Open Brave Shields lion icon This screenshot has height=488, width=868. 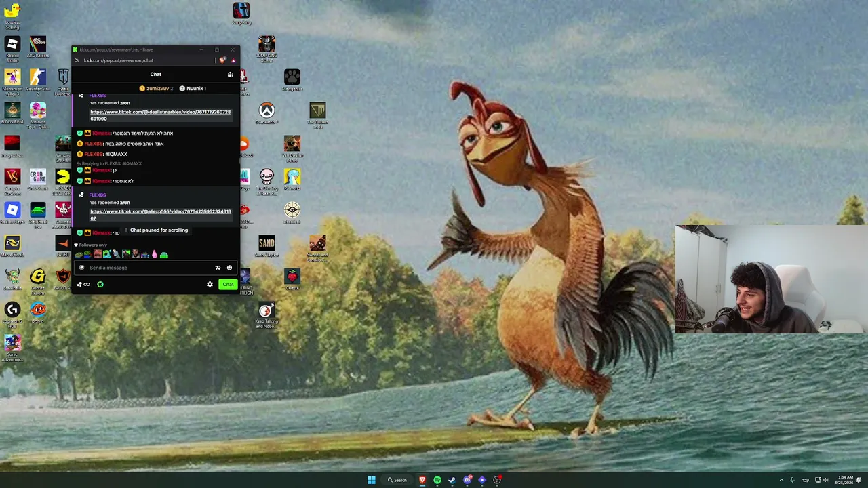coord(222,60)
